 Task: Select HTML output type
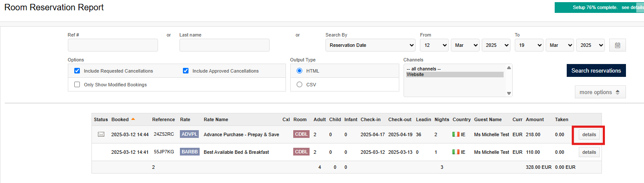[299, 71]
